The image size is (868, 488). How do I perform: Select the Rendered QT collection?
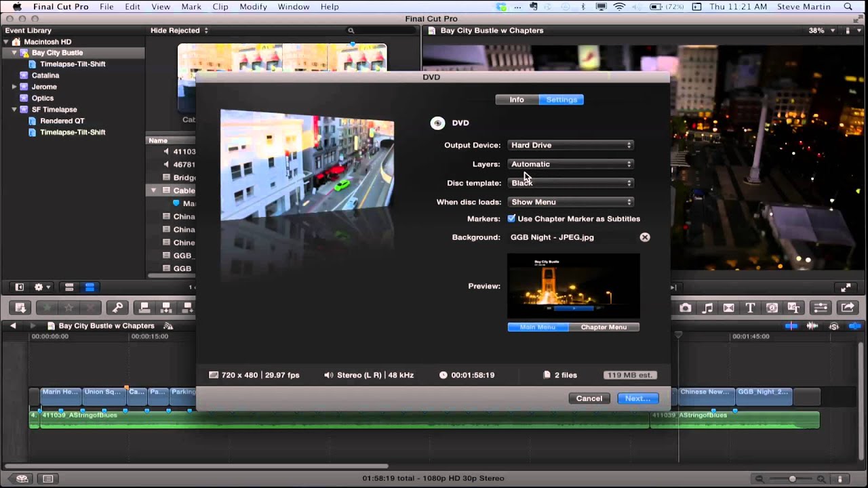pos(62,121)
